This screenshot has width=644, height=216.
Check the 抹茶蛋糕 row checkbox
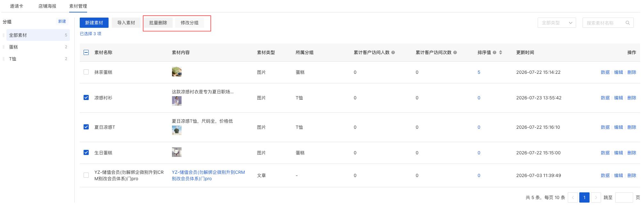click(86, 72)
